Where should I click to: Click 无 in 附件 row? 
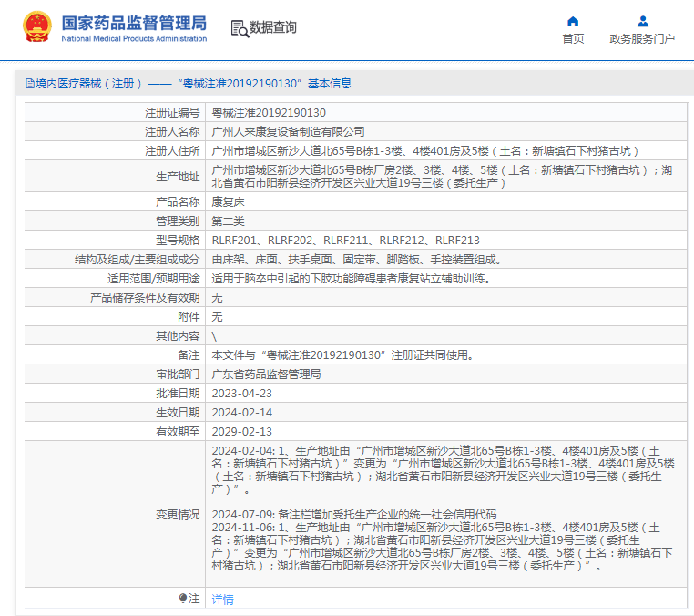click(x=217, y=316)
